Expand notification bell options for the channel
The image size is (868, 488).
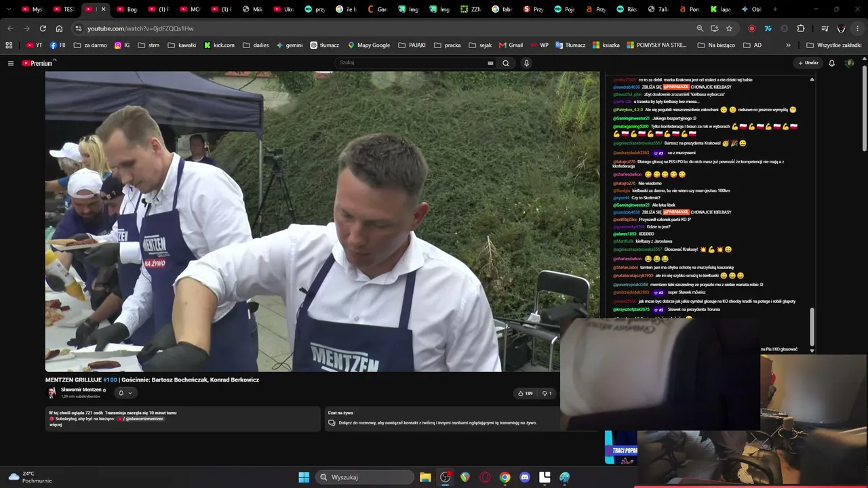coord(125,393)
